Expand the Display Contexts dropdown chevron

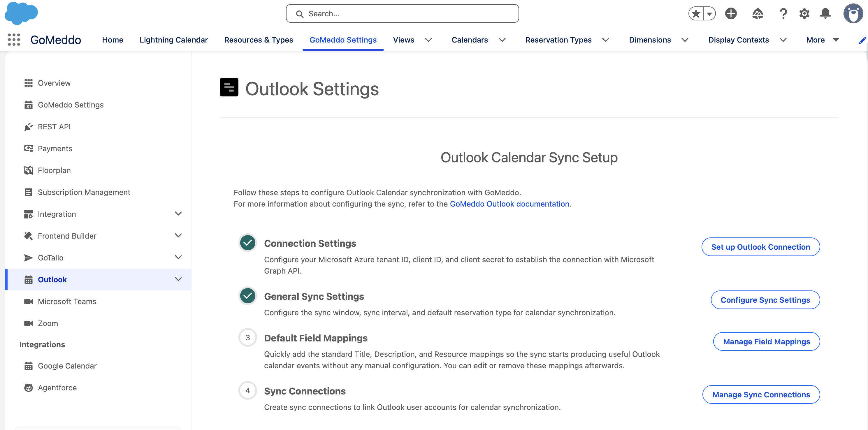point(783,40)
